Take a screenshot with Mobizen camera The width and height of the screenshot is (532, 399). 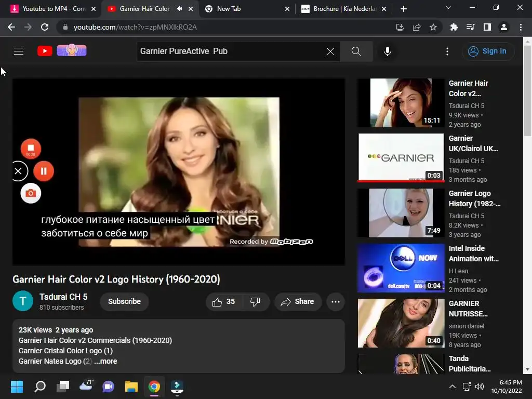pyautogui.click(x=31, y=193)
